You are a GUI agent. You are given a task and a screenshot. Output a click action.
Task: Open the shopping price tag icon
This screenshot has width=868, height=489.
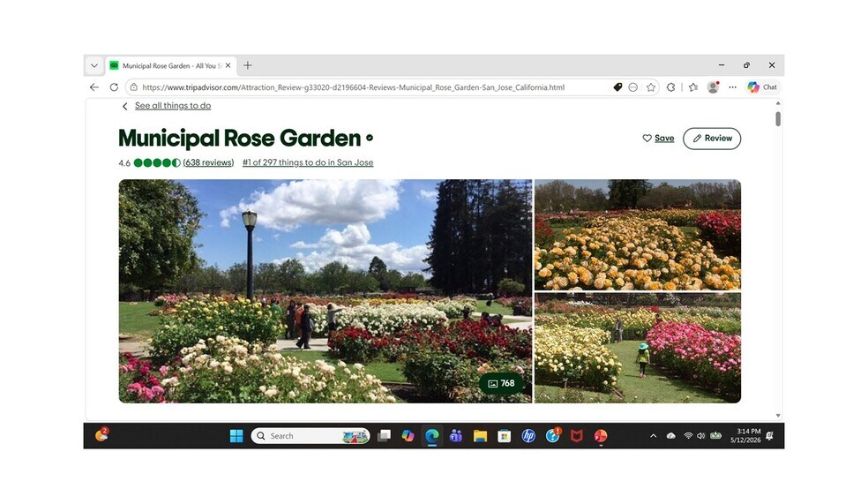coord(617,87)
